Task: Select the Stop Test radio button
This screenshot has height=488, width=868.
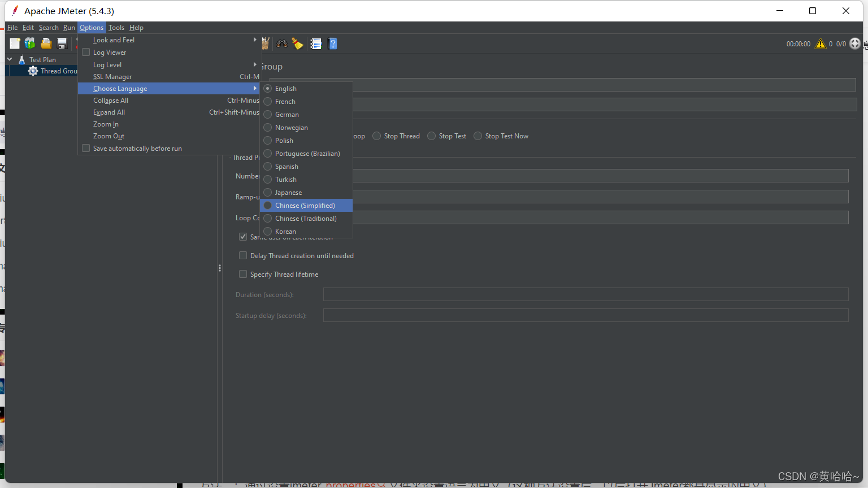Action: click(x=432, y=136)
